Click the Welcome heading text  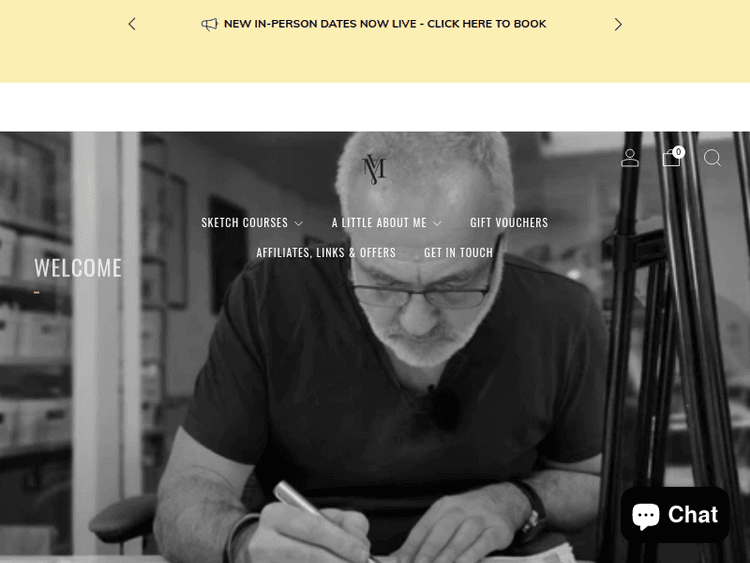tap(77, 268)
